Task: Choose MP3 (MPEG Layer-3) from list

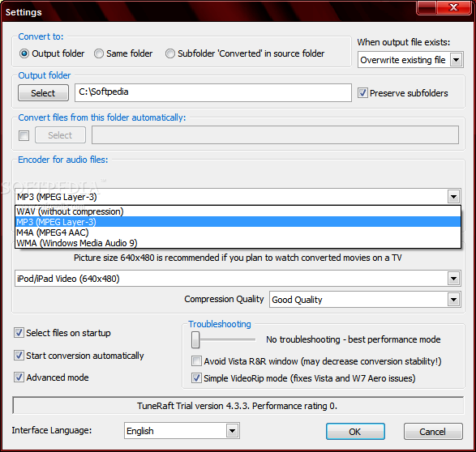Action: (x=238, y=222)
